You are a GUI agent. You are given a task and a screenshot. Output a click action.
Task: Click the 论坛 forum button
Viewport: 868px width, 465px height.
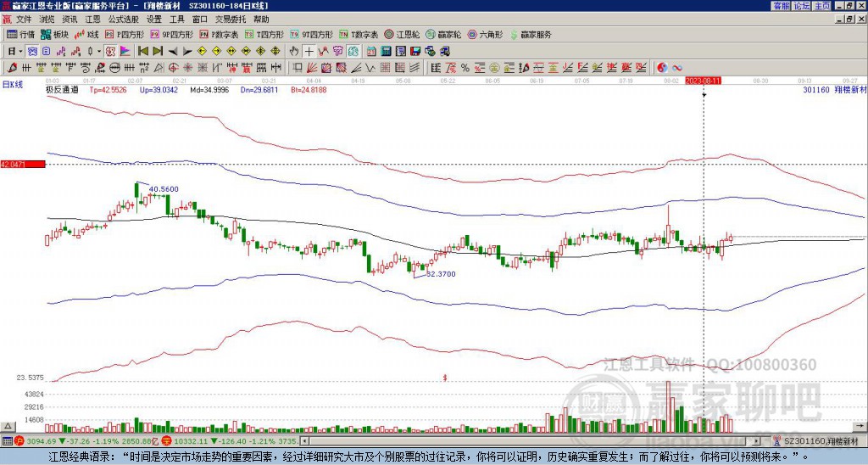pos(802,6)
